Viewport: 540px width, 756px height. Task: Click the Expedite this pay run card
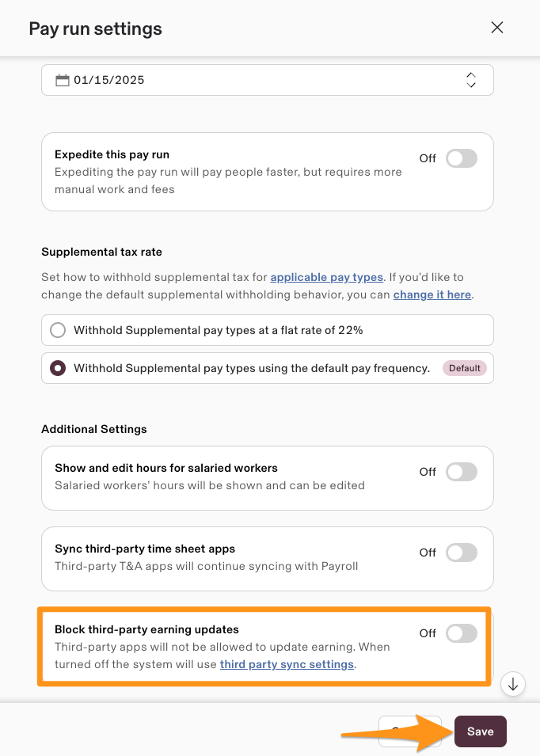point(268,172)
